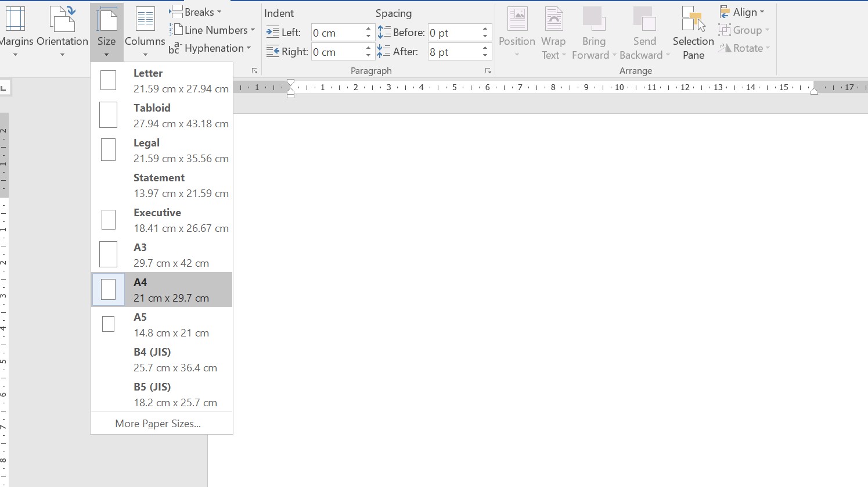Click the Orientation icon
The width and height of the screenshot is (868, 487).
(62, 20)
